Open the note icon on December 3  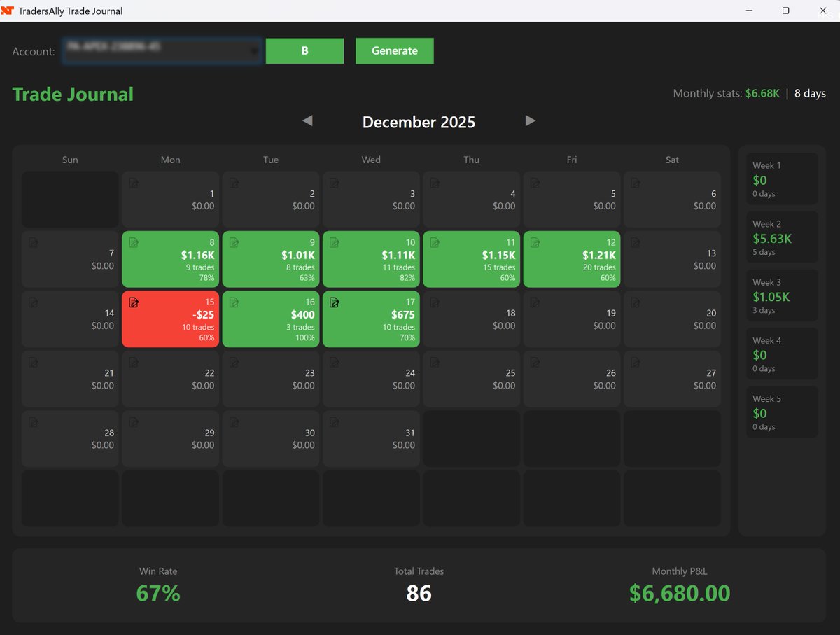(x=335, y=183)
